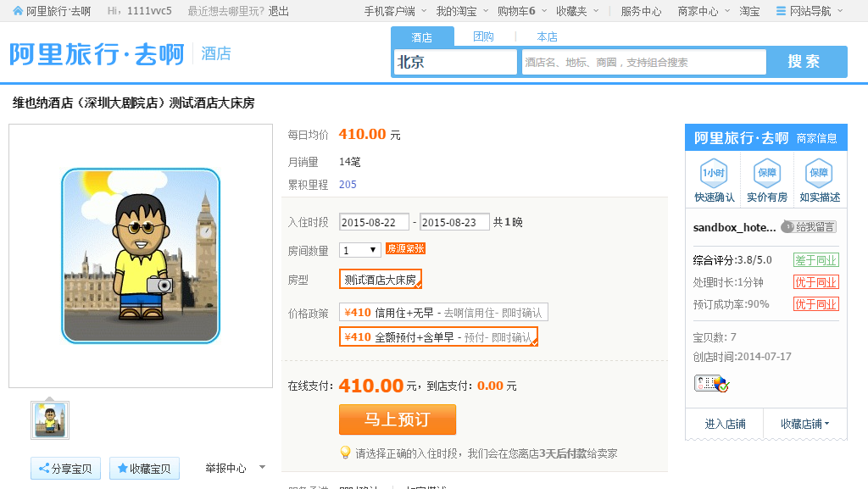
Task: Click the large cartoon product image
Action: (x=141, y=256)
